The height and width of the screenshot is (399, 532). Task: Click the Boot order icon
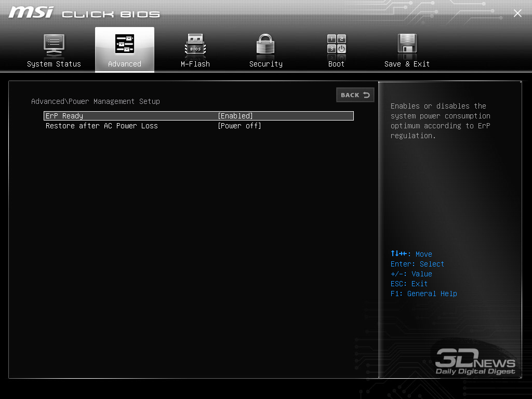336,45
